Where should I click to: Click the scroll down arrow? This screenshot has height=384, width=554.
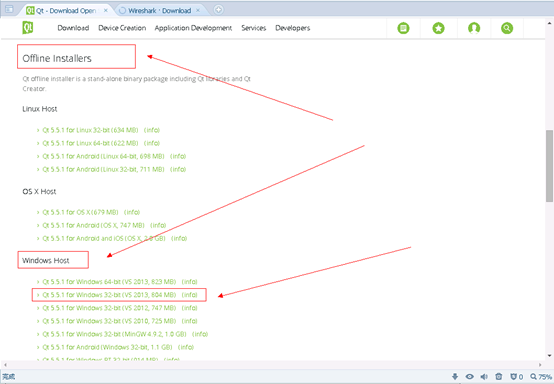pyautogui.click(x=549, y=355)
